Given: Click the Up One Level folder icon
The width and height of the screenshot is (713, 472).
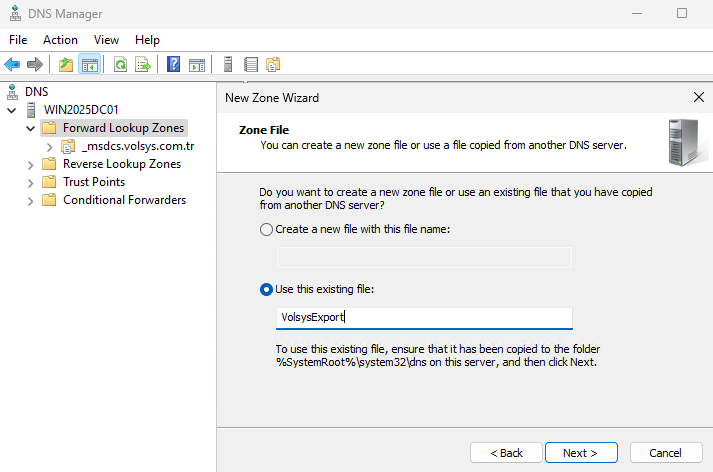Looking at the screenshot, I should coord(66,65).
